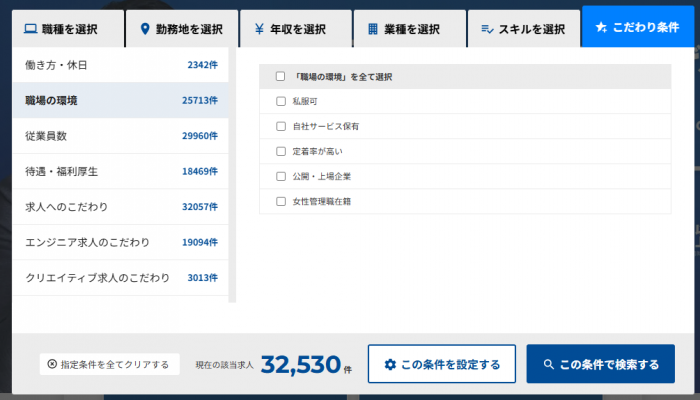Click the location pin icon for 勤務地
The width and height of the screenshot is (700, 400).
pos(145,29)
